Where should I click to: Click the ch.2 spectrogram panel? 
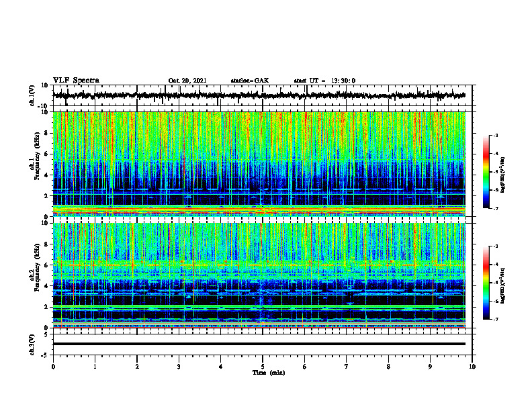pos(259,275)
